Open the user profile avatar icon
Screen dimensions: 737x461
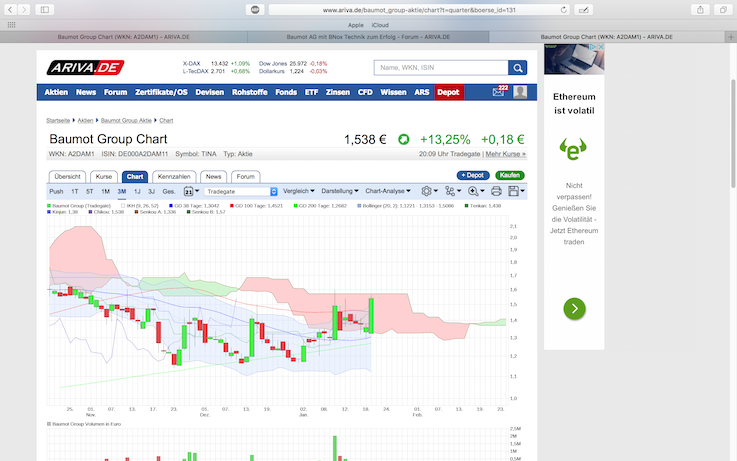tap(520, 92)
